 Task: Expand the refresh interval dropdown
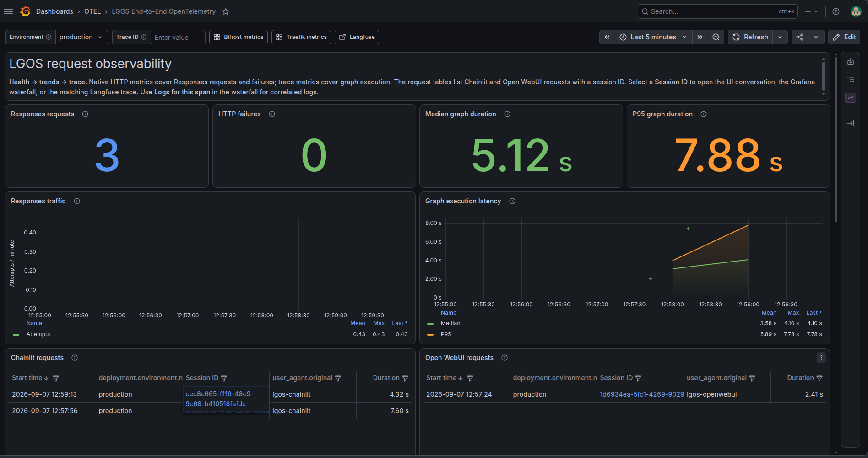coord(780,37)
